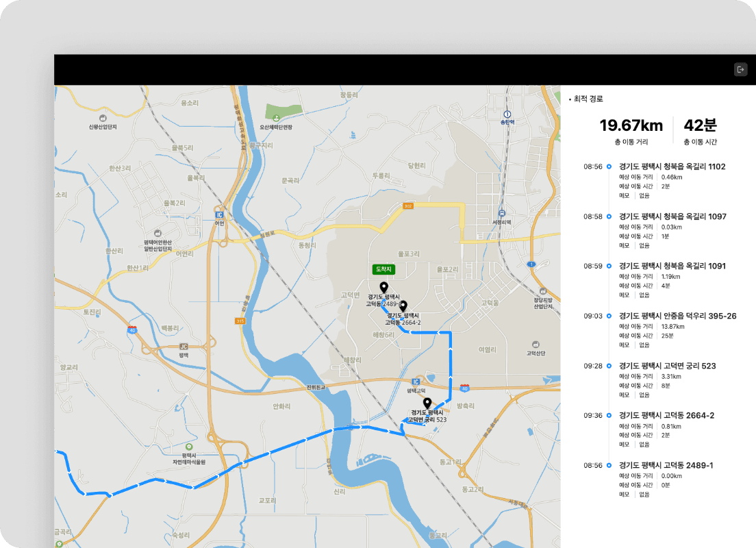Image resolution: width=756 pixels, height=548 pixels.
Task: Click the 최적 경로 section heading
Action: tap(588, 99)
